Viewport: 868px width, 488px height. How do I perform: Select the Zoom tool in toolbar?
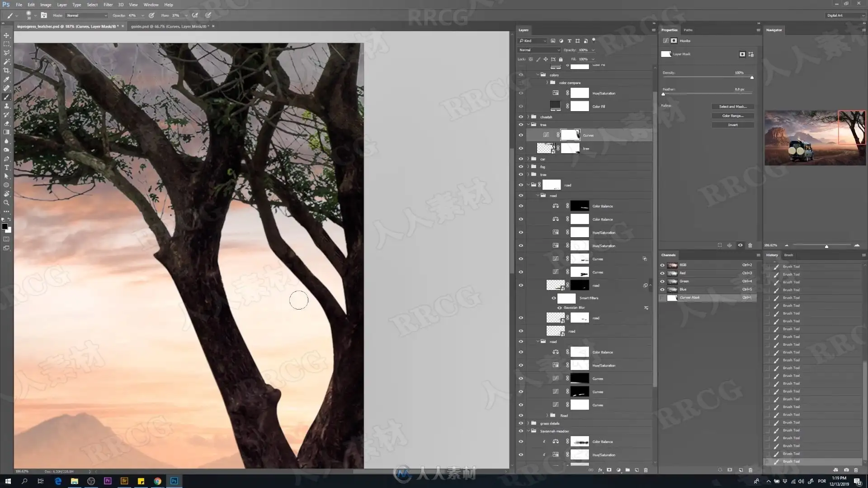6,203
